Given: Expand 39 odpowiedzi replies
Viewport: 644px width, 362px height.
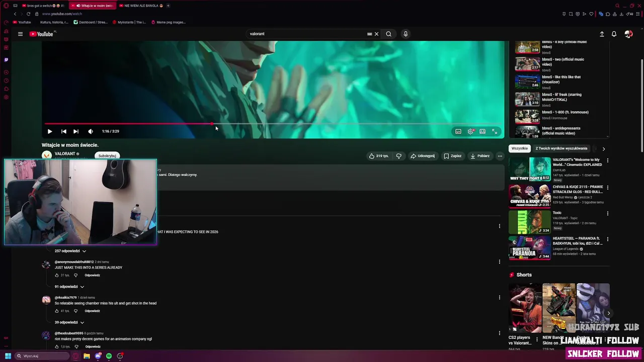Looking at the screenshot, I should (x=69, y=322).
